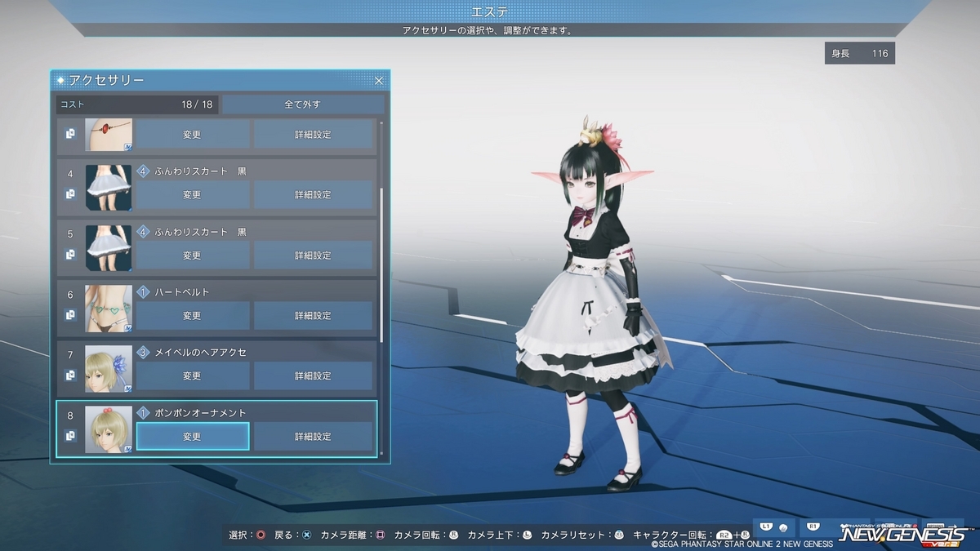Click 変更 in the top partially visible row
980x551 pixels.
tap(192, 134)
